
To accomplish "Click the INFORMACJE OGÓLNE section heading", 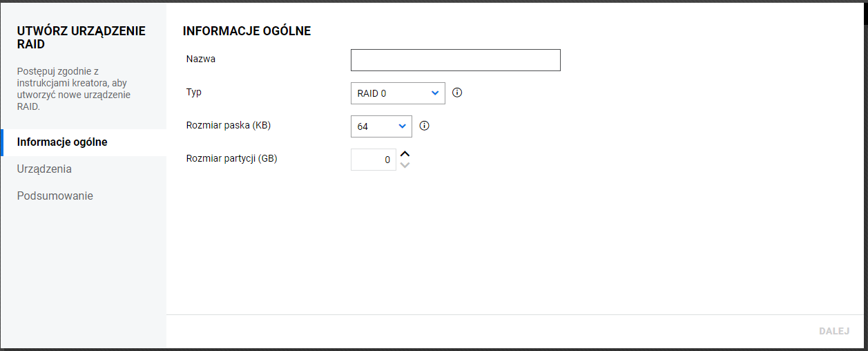I will (x=247, y=31).
